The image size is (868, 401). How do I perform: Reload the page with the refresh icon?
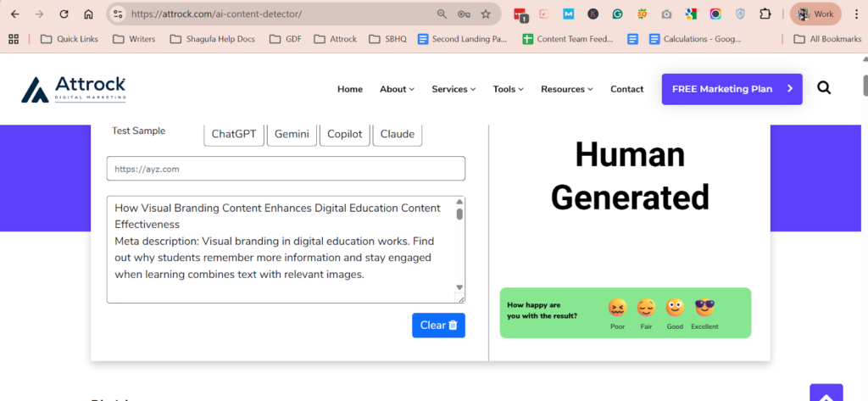click(x=64, y=14)
